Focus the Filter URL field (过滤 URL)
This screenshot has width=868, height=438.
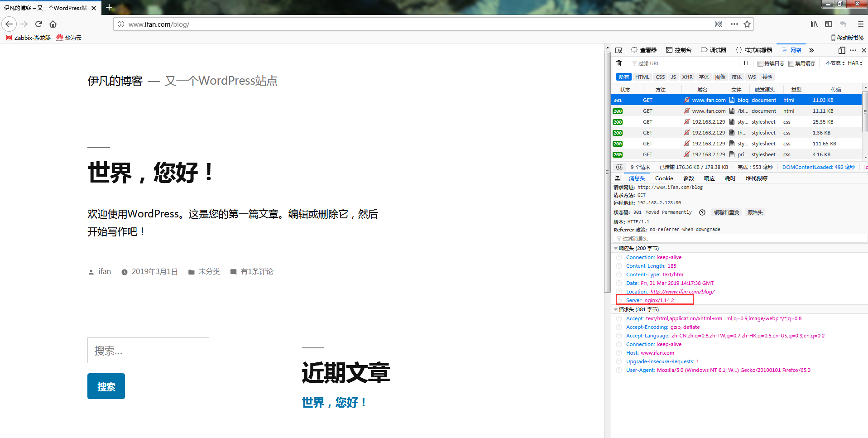click(685, 63)
